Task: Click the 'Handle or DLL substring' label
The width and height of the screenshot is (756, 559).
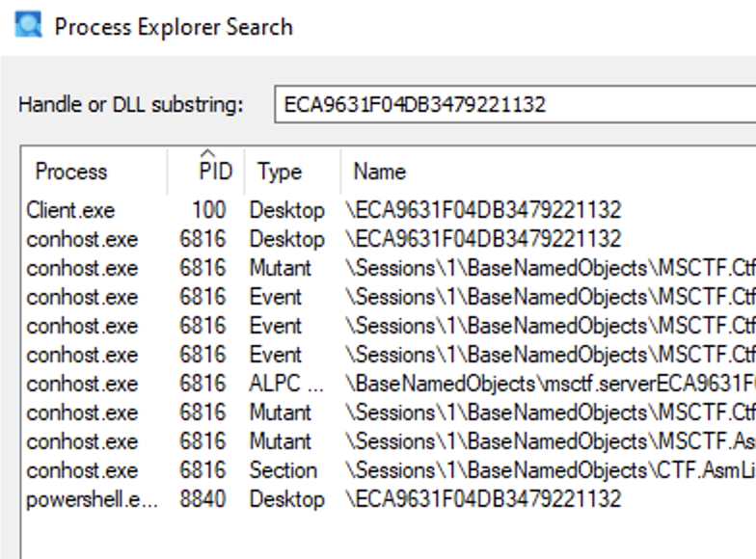Action: [x=131, y=104]
